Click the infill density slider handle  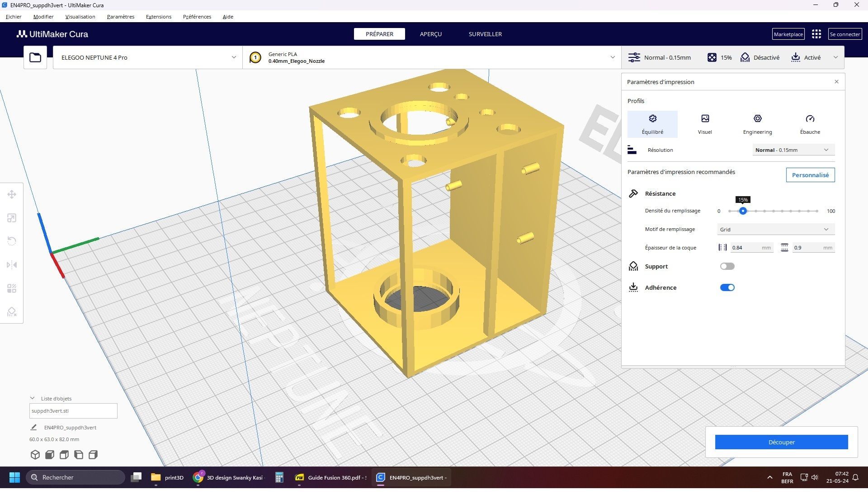[x=742, y=211]
